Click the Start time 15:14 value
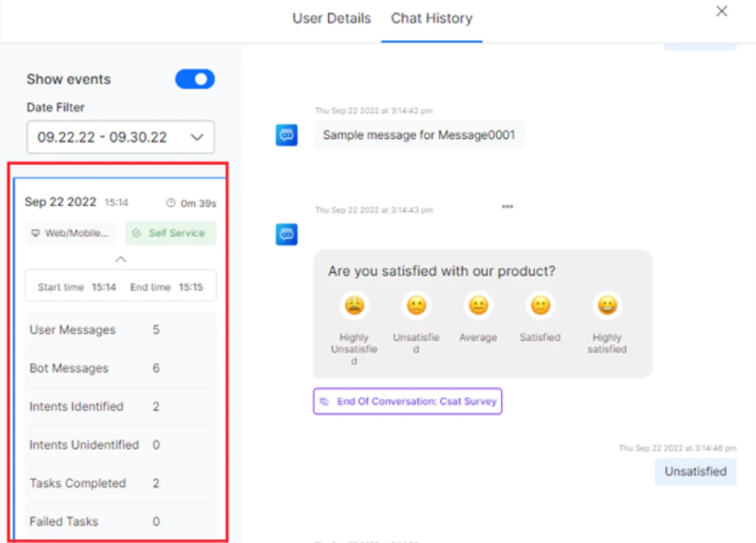 click(104, 287)
